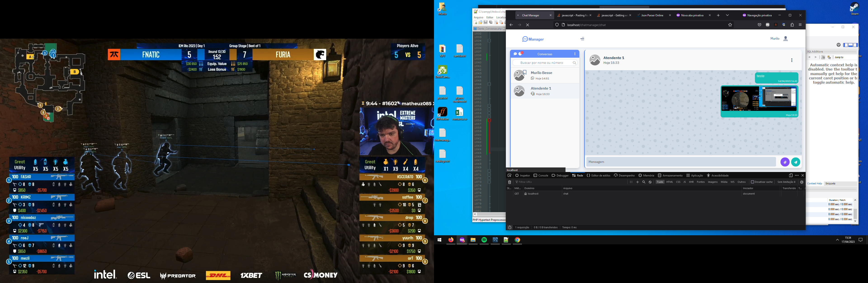Click the search magnifier in the conversation search box
868x283 pixels.
pos(575,63)
